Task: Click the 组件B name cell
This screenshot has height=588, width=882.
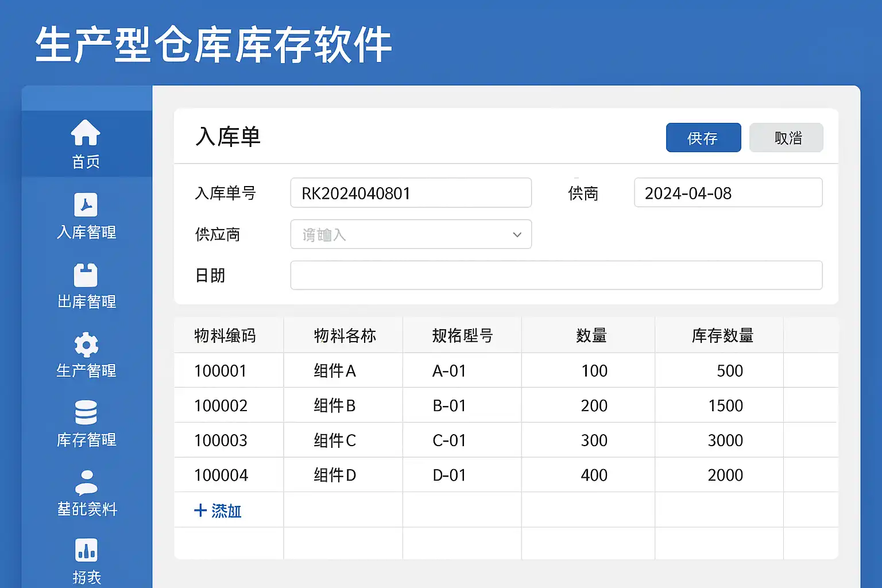Action: tap(335, 406)
